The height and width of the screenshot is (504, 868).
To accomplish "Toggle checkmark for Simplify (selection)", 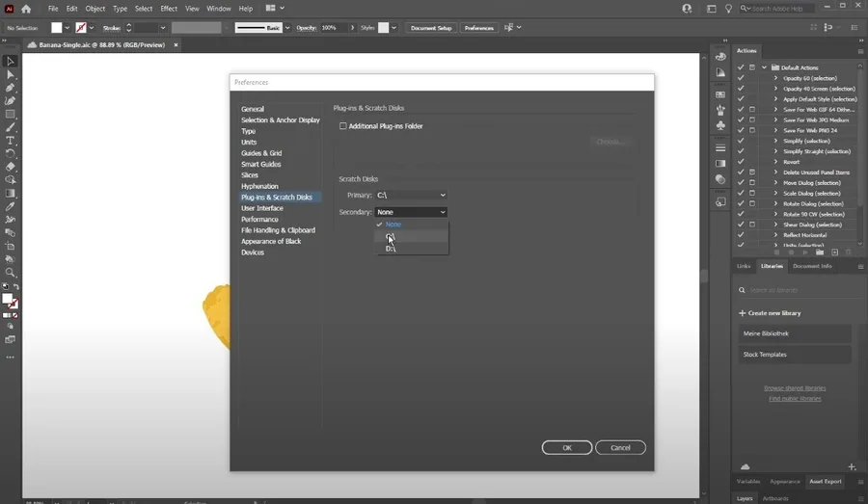I will 741,141.
